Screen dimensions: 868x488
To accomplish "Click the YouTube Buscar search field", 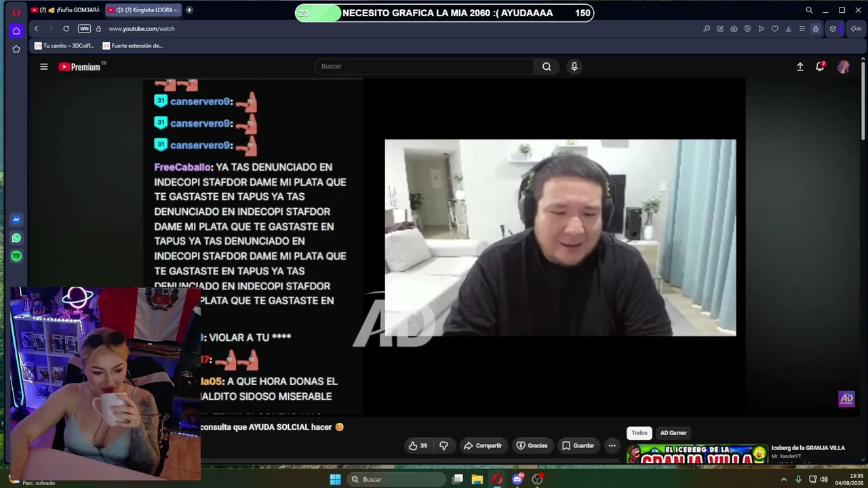I will [424, 66].
